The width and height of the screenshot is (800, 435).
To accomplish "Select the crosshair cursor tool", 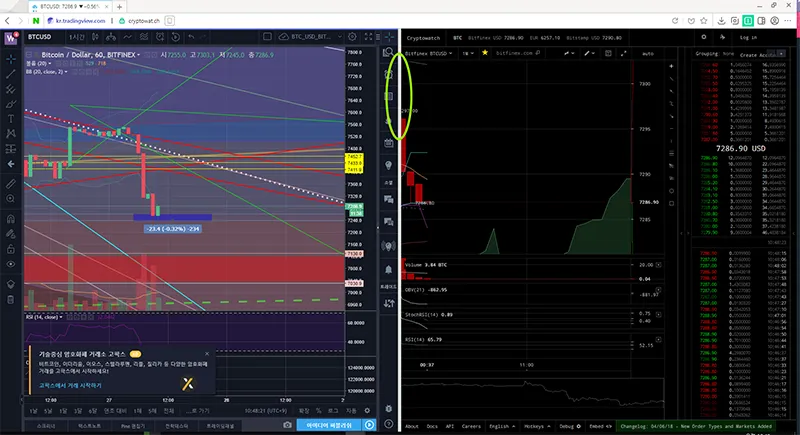I will 11,59.
